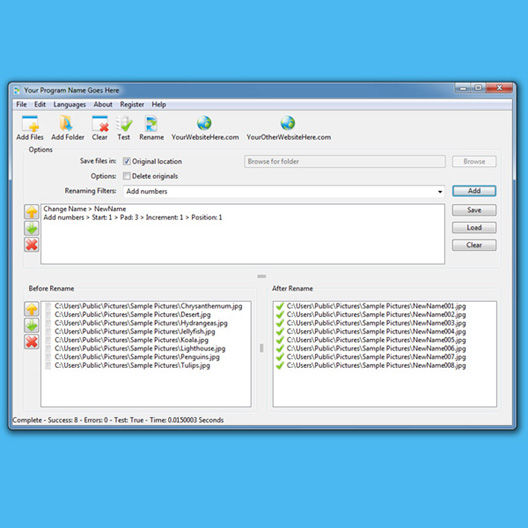Enable the Delete originals checkbox
Viewport: 528px width, 528px height.
tap(127, 176)
